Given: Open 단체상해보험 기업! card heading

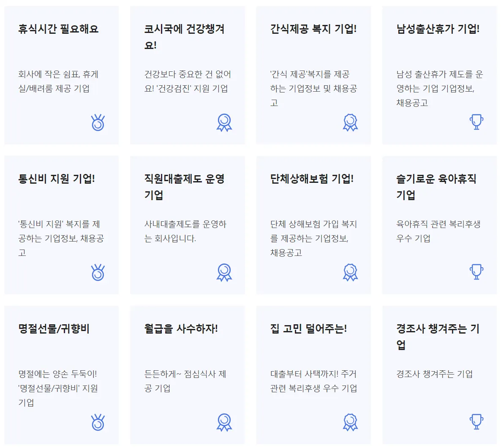Looking at the screenshot, I should coord(312,179).
